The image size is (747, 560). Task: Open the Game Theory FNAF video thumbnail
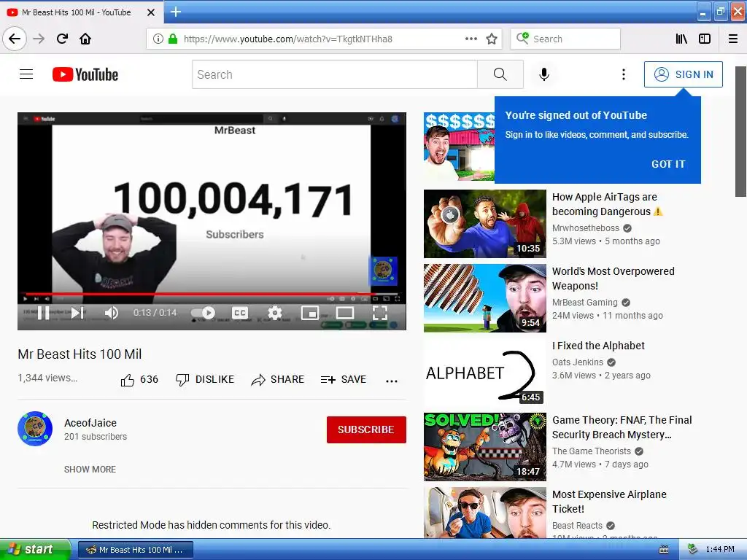pyautogui.click(x=485, y=447)
